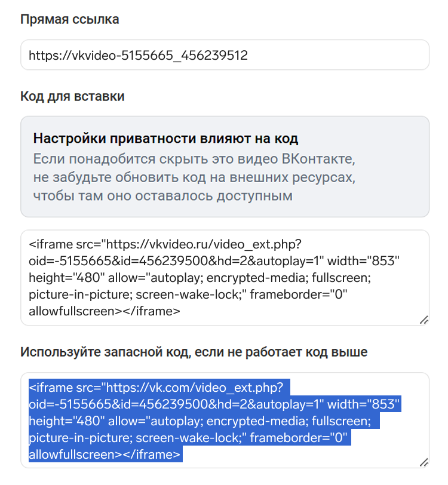Click inside the vkvideo.ru iframe embed code textarea
Screen dimensions: 448x485
coord(225,278)
